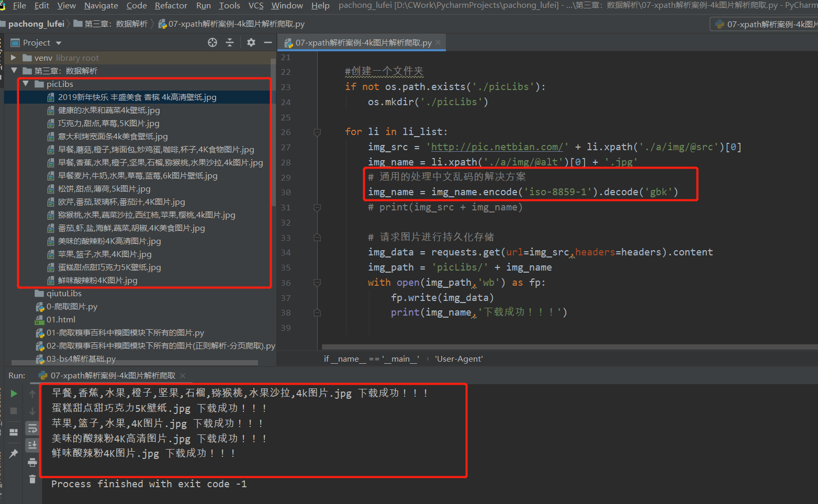Image resolution: width=818 pixels, height=504 pixels.
Task: Click the Restore Layout icon in Run panel
Action: 14,432
